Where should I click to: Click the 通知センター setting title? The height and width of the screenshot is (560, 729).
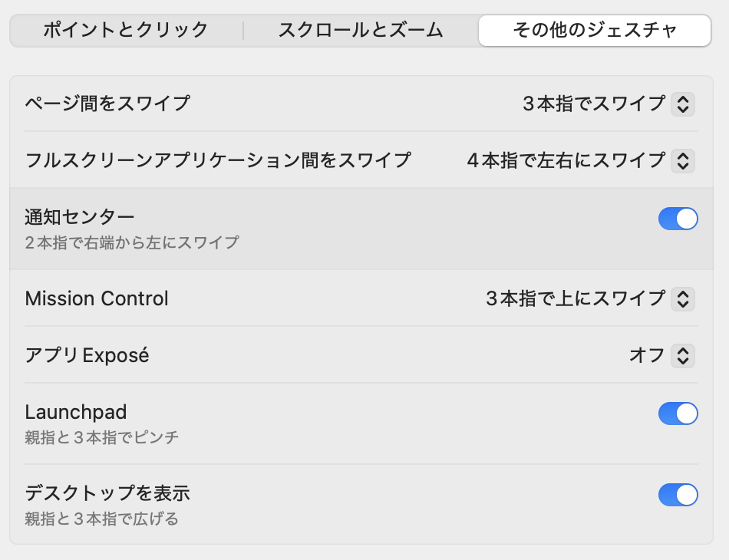click(x=80, y=217)
